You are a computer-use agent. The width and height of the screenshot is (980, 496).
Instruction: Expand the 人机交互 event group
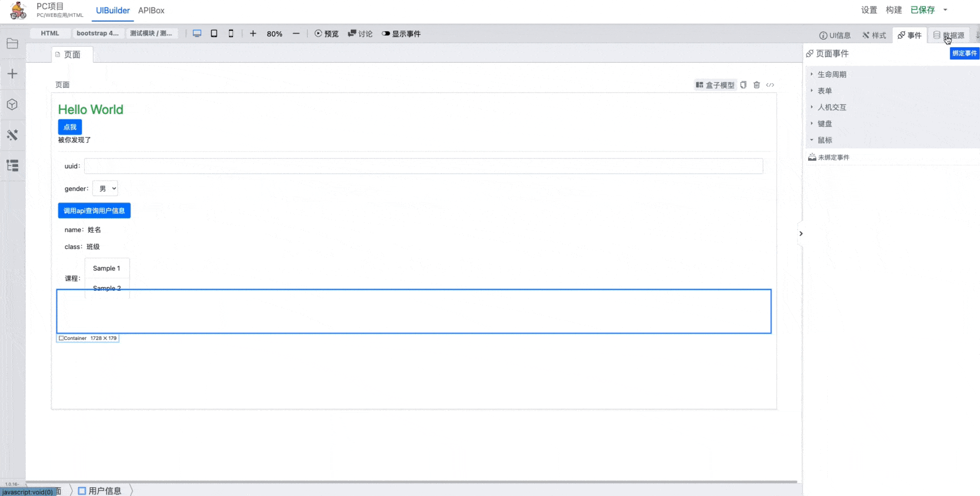point(832,107)
